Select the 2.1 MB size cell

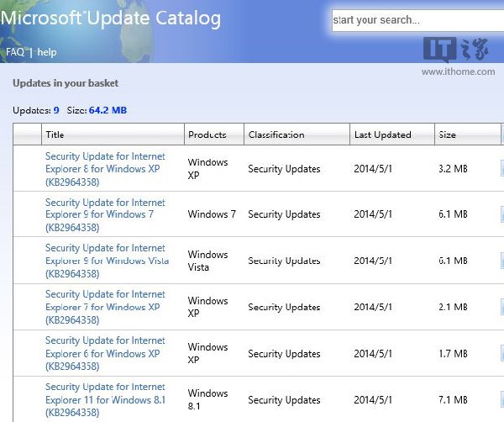tap(454, 307)
